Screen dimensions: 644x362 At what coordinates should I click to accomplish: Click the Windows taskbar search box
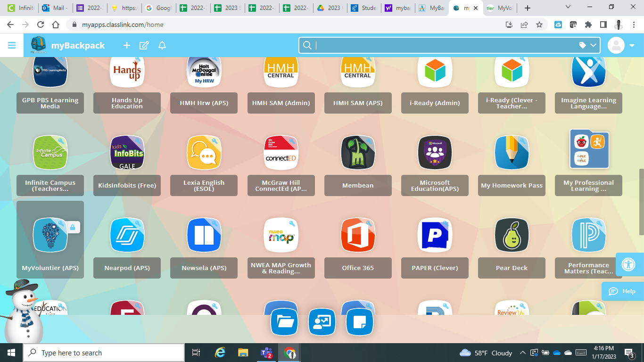pos(104,353)
